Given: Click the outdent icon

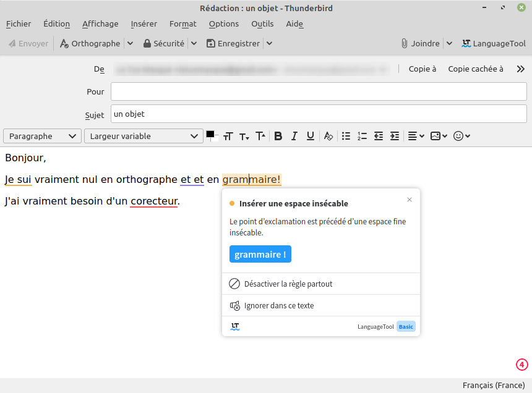Looking at the screenshot, I should tap(379, 136).
